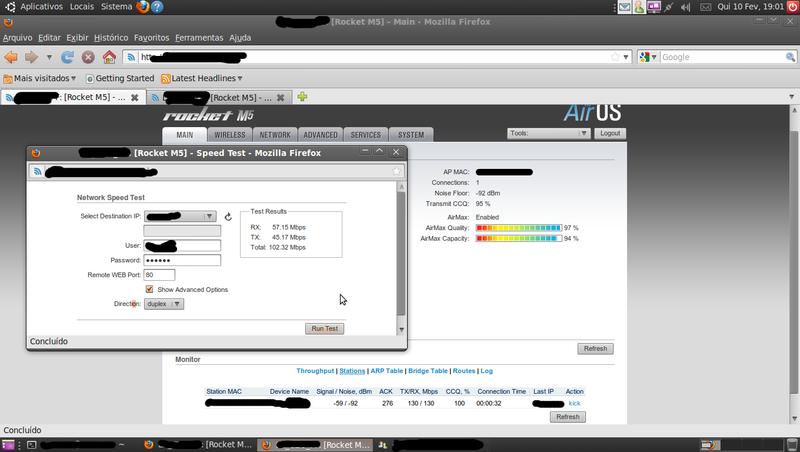Switch to the SYSTEM tab
The width and height of the screenshot is (800, 452).
pos(411,135)
